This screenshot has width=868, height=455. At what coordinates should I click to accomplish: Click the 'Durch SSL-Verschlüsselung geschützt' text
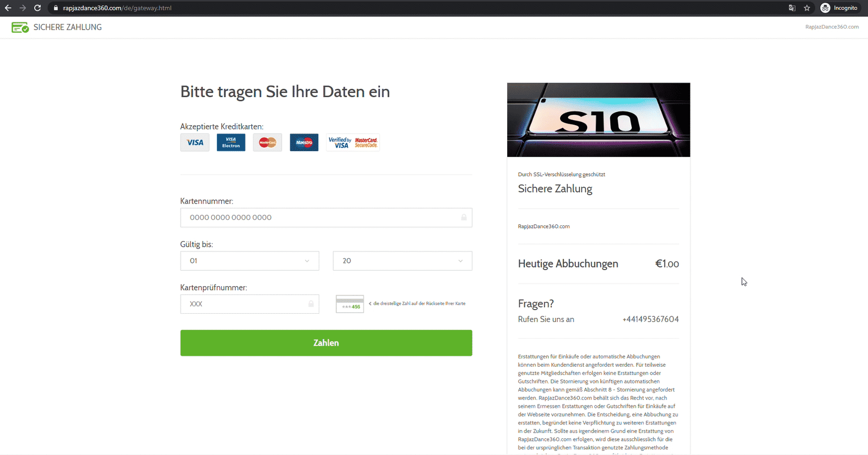point(562,175)
